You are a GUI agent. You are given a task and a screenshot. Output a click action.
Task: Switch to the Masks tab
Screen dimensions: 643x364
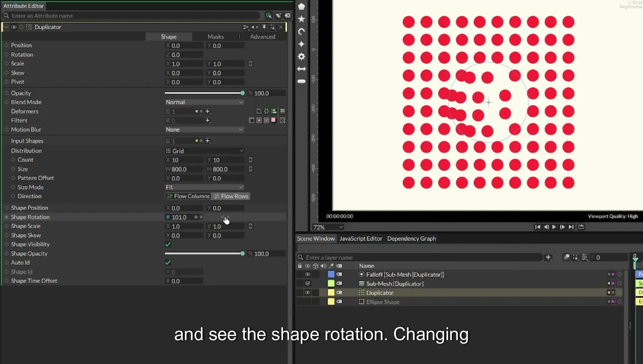click(215, 36)
